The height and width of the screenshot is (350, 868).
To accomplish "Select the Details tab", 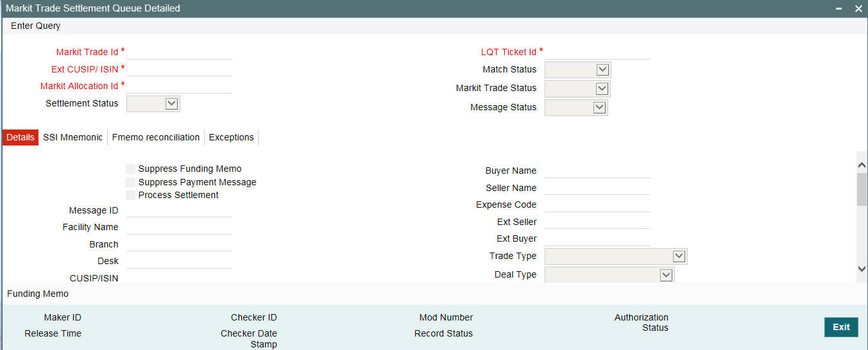I will 21,137.
